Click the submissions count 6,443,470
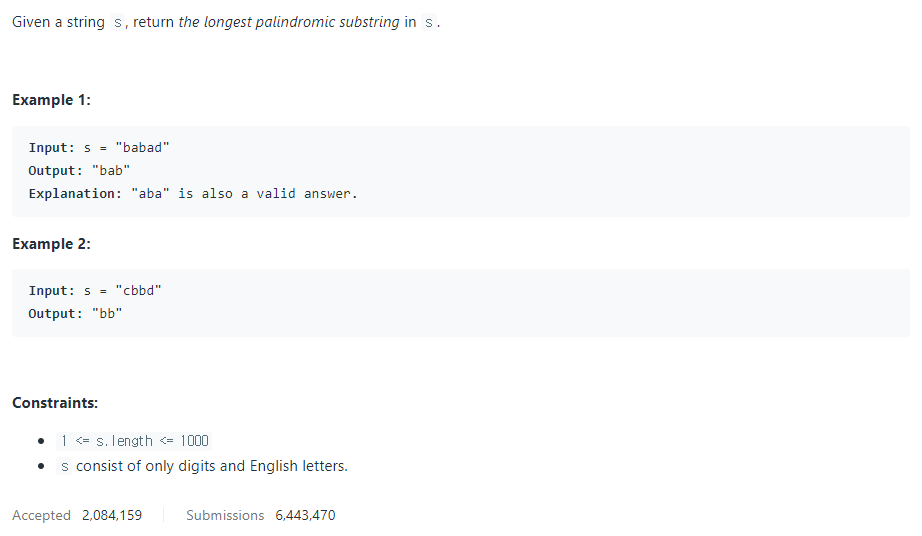This screenshot has width=922, height=536. 305,515
